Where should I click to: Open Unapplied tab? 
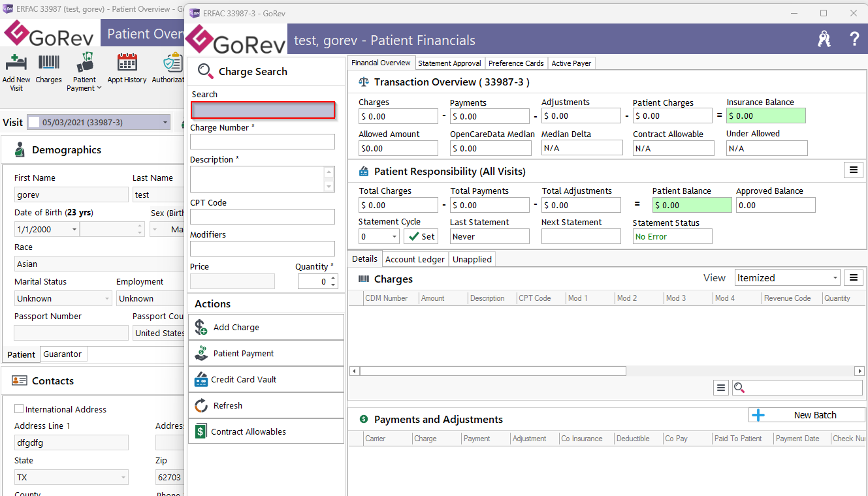pyautogui.click(x=472, y=259)
